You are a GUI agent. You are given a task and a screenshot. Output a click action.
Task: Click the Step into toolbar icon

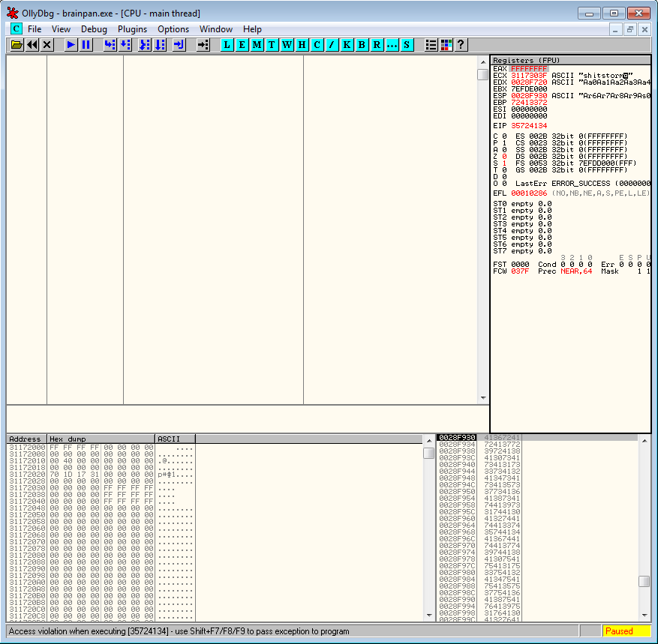tap(110, 44)
